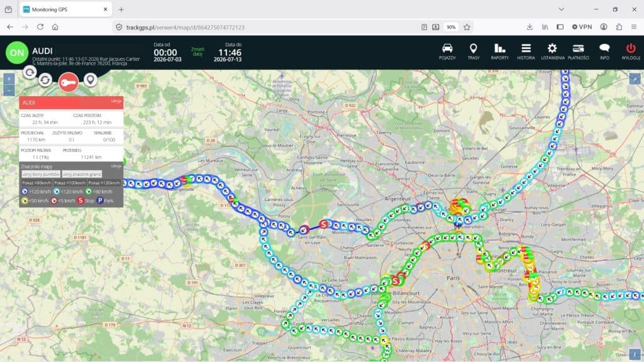This screenshot has width=644, height=362.
Task: Click the location pin round button
Action: [x=91, y=80]
